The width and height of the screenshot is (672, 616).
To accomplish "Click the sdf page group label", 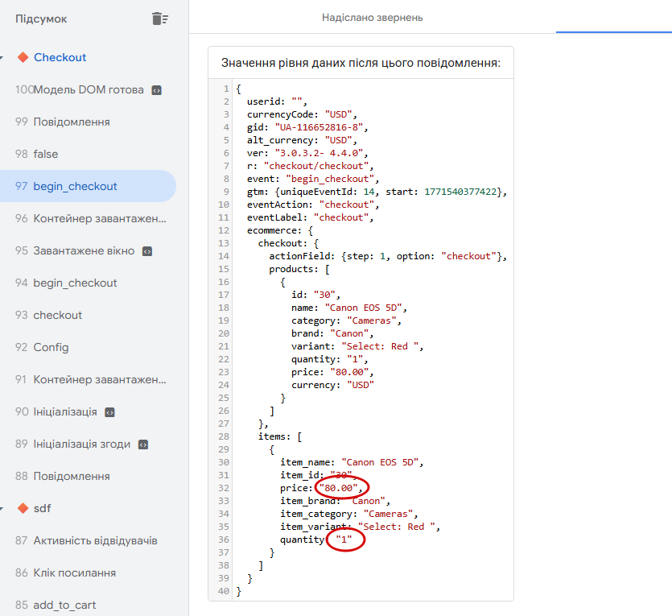I will (42, 508).
